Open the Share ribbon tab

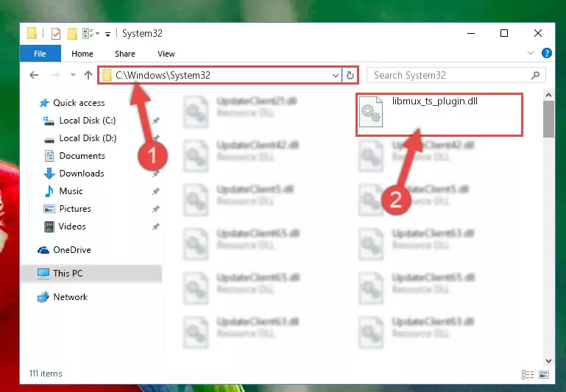click(125, 54)
